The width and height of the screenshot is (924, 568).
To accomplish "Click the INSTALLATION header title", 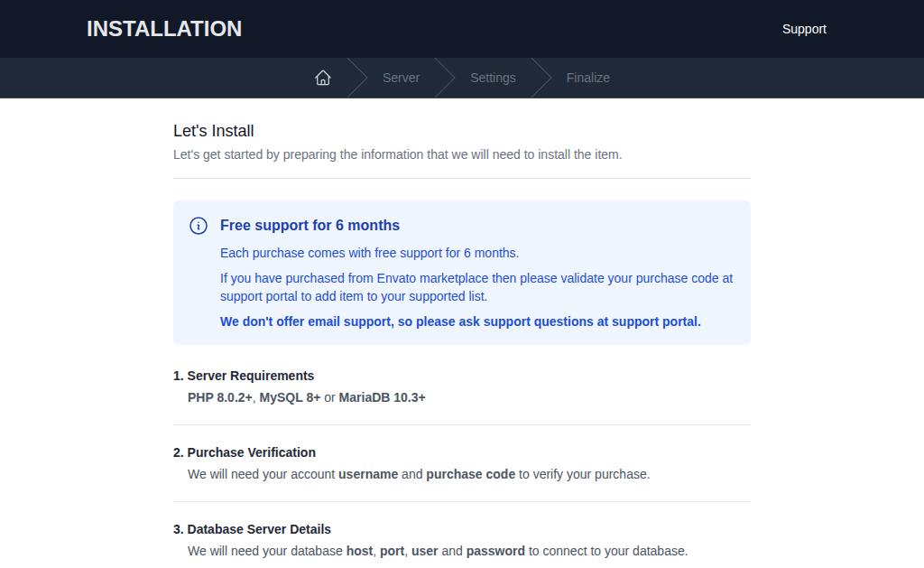I will click(164, 29).
